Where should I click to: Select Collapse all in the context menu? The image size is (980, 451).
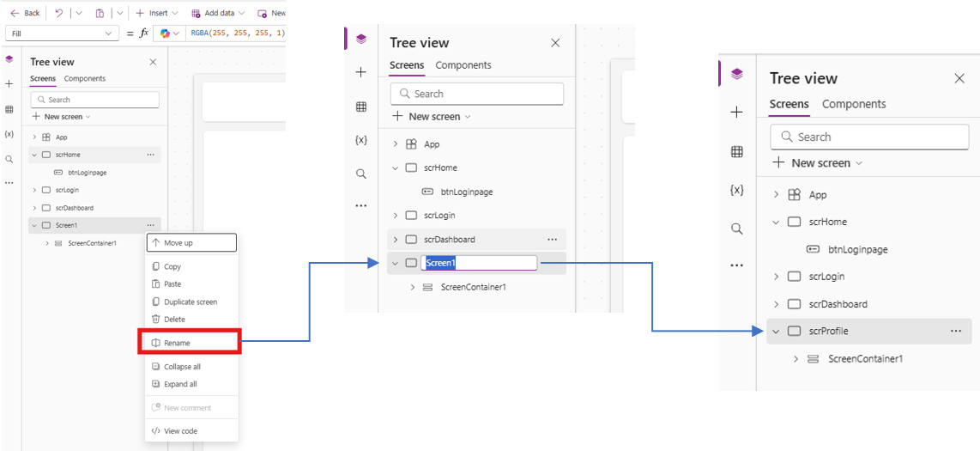pyautogui.click(x=191, y=367)
